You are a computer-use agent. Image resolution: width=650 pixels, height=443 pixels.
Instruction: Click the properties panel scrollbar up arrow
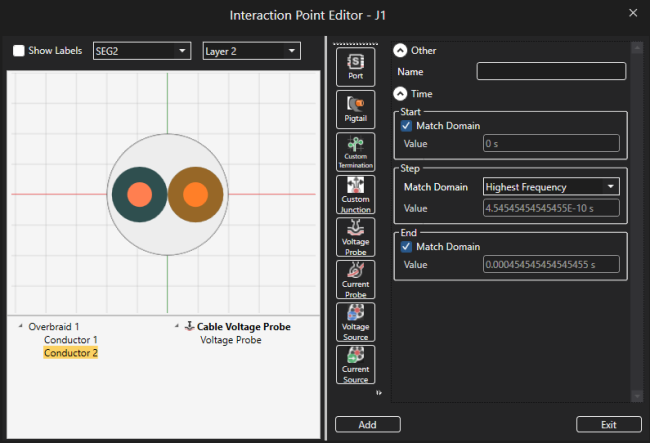[x=637, y=48]
